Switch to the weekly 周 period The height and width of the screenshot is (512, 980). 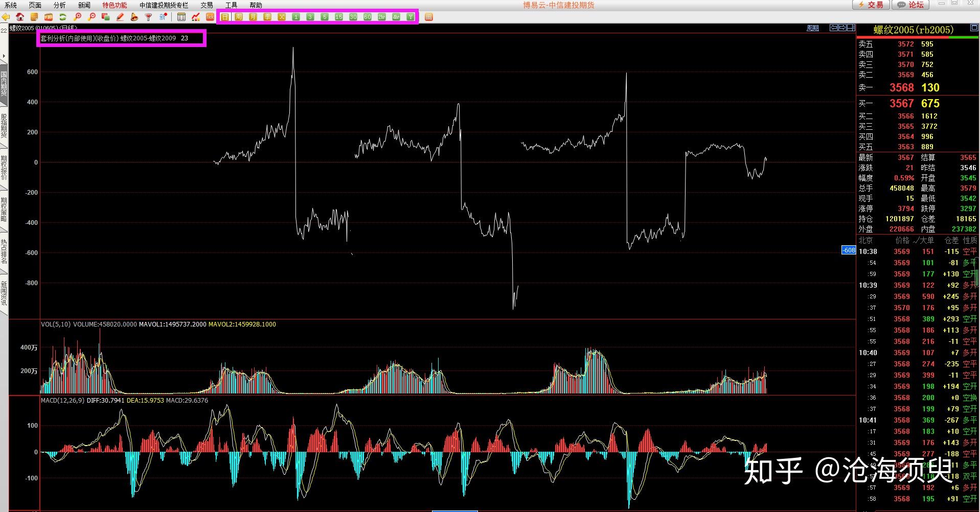click(238, 17)
